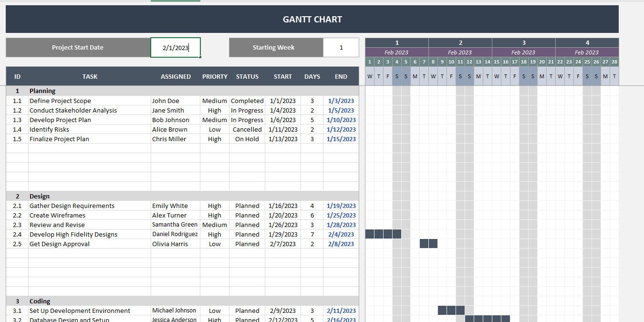Select the Create Wireframes task name cell

tap(57, 215)
